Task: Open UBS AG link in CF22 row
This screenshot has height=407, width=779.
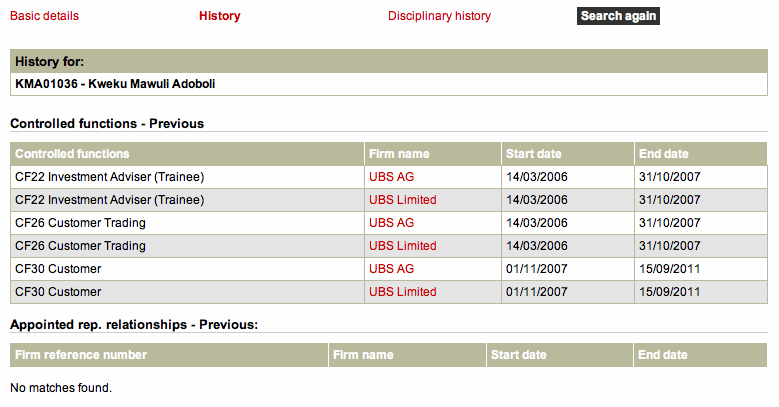Action: pos(391,177)
